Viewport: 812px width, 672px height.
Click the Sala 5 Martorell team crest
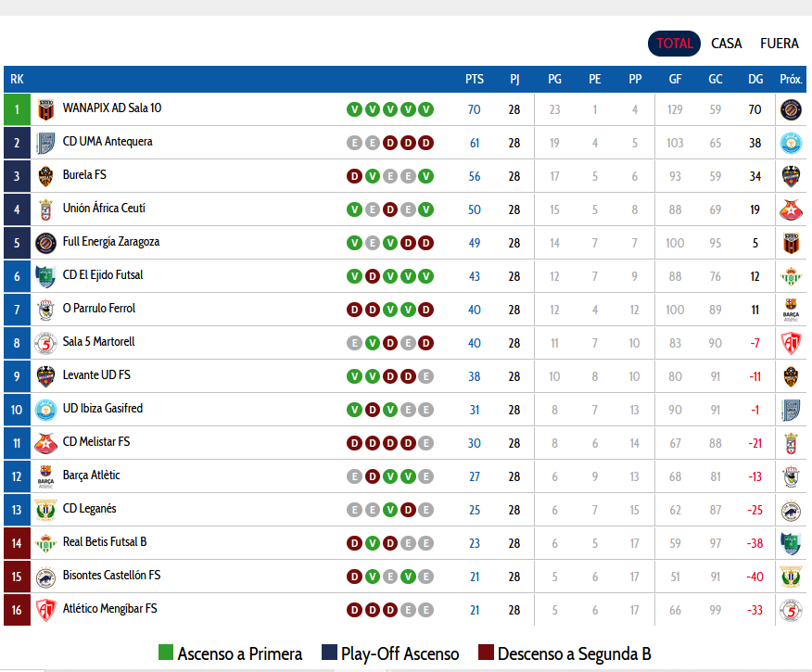click(45, 343)
